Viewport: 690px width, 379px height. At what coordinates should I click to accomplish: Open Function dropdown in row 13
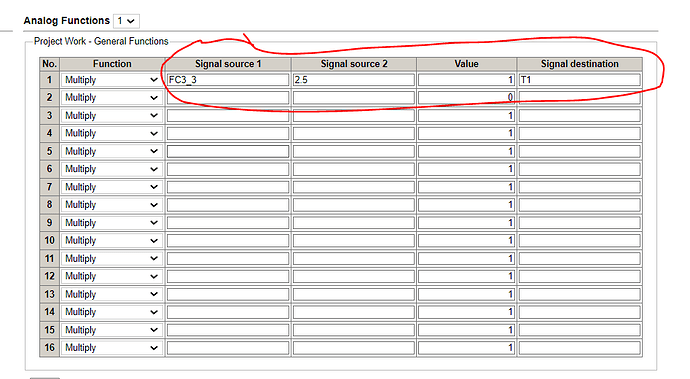[112, 294]
